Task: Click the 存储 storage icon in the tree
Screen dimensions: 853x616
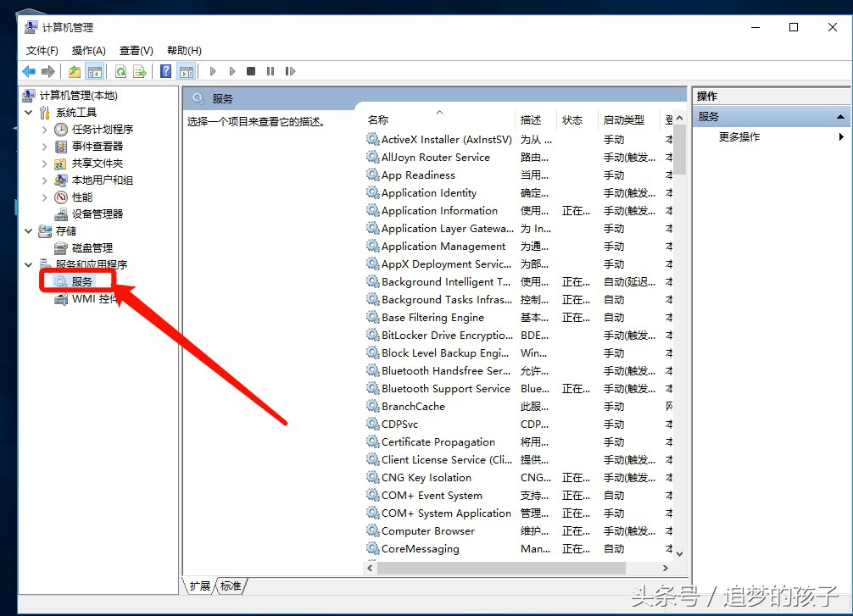Action: pos(45,231)
